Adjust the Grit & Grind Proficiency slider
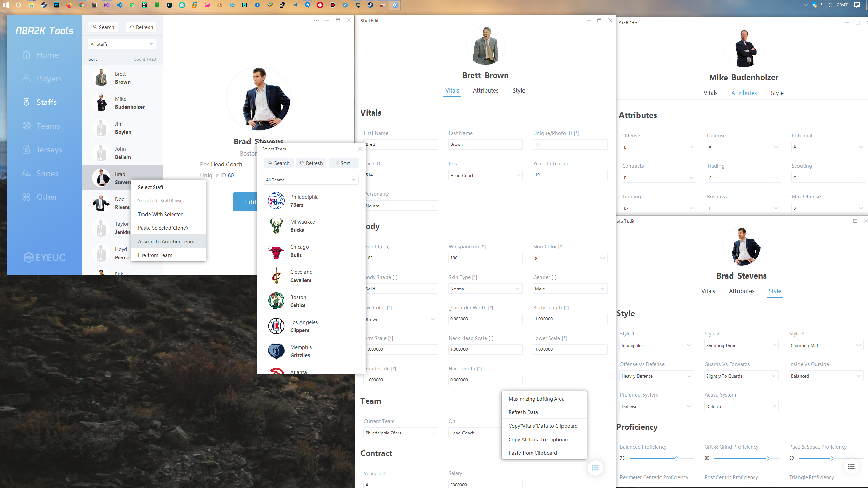The width and height of the screenshot is (868, 488). click(767, 459)
